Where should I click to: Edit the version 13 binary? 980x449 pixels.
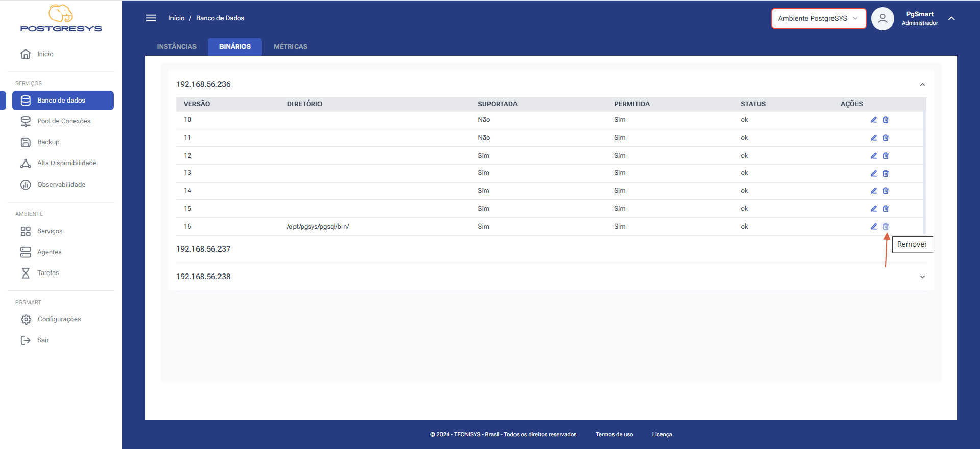pyautogui.click(x=874, y=173)
